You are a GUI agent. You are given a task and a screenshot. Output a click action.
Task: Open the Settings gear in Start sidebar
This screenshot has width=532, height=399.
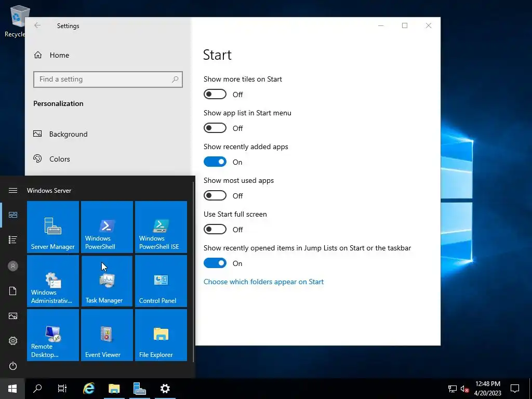pyautogui.click(x=13, y=341)
